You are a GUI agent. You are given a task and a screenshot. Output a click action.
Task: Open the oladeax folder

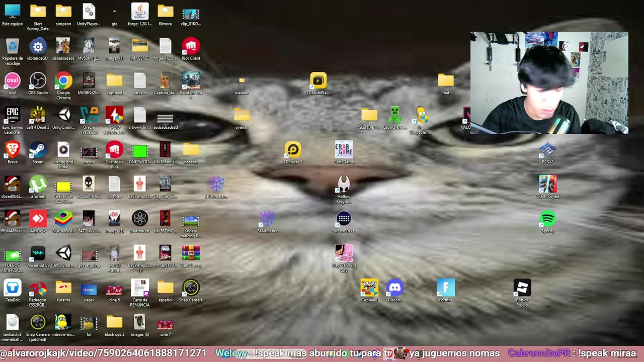click(x=242, y=85)
